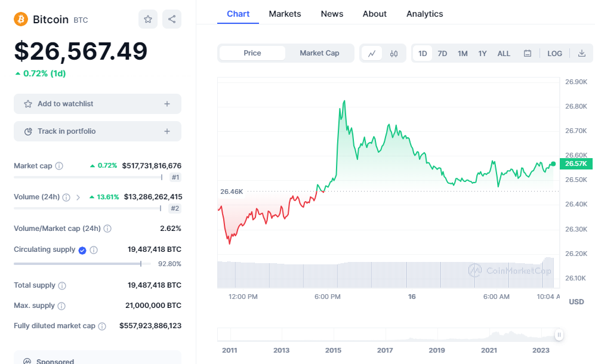Click the circulating supply progress bar
Image resolution: width=595 pixels, height=364 pixels.
[x=82, y=264]
